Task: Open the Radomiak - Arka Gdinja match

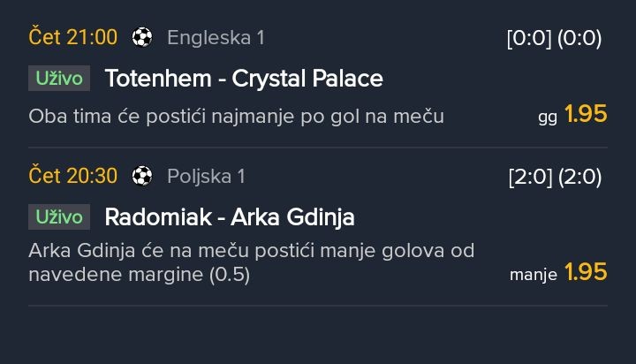Action: point(230,216)
